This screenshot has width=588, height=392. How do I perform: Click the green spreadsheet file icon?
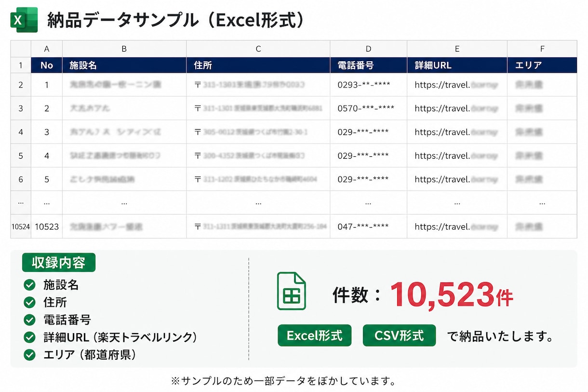click(x=292, y=291)
